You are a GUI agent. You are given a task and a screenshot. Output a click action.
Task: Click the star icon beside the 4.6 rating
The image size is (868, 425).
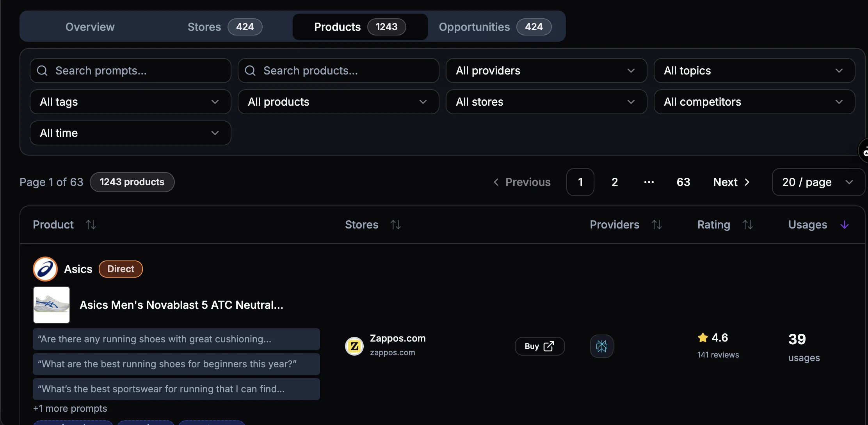(x=702, y=337)
